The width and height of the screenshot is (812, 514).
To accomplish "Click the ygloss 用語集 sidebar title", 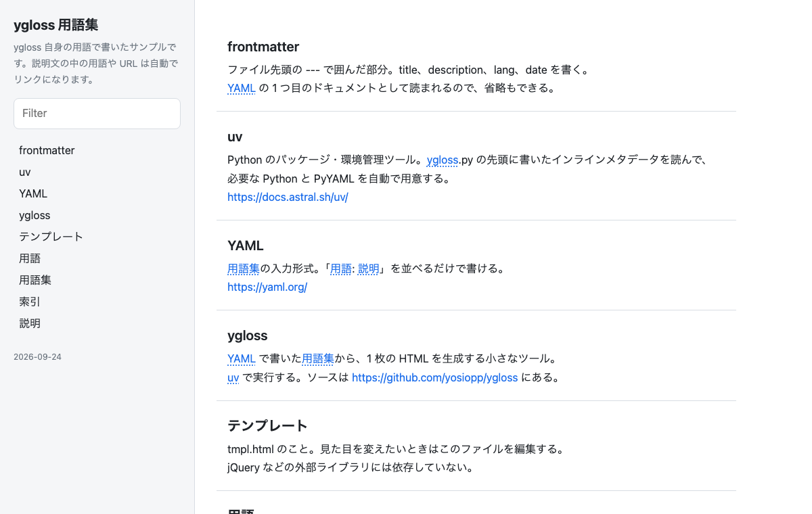I will click(56, 25).
